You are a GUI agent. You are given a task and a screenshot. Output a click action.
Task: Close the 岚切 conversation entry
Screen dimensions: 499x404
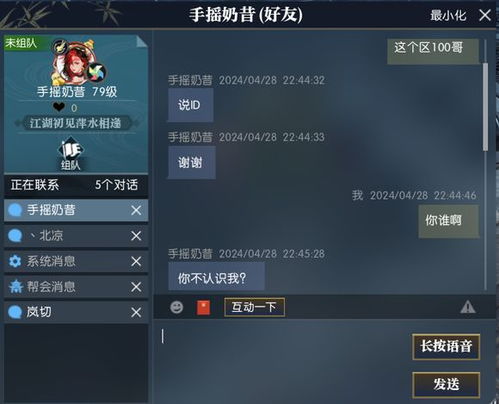pyautogui.click(x=136, y=312)
